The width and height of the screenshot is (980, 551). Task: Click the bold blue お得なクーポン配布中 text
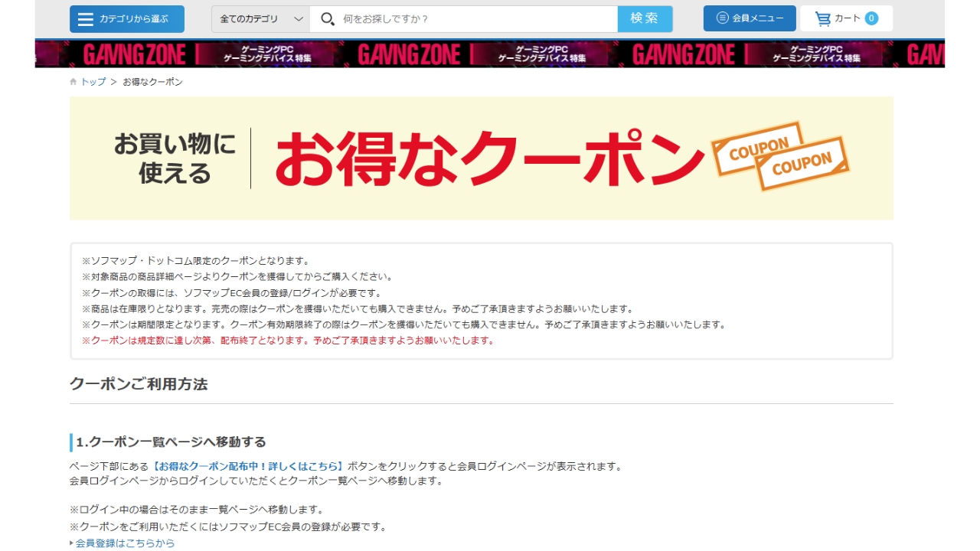(248, 466)
